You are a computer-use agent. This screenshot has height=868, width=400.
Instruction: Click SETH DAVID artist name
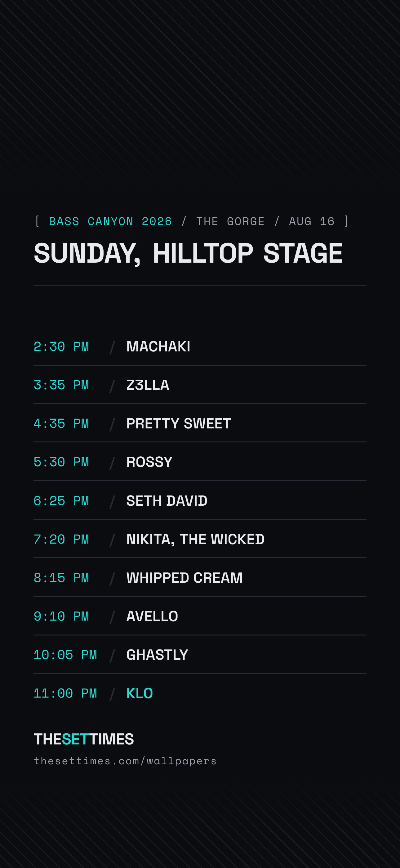tap(167, 501)
